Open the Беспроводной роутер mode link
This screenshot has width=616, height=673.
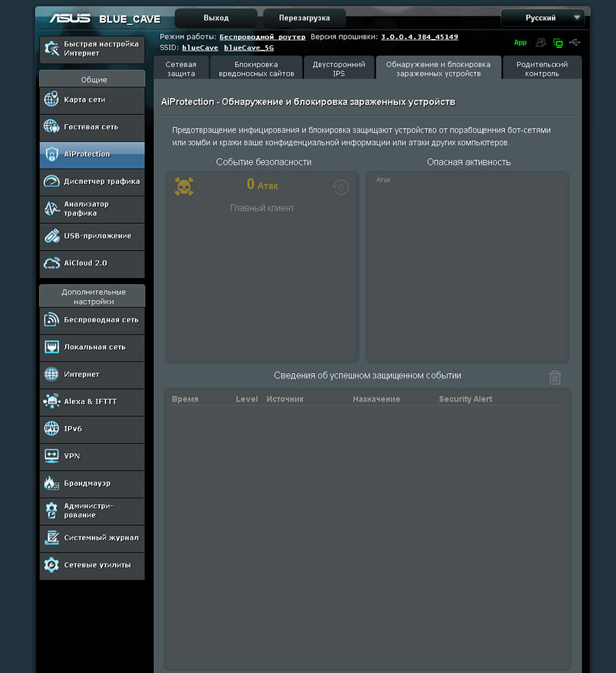tap(263, 37)
